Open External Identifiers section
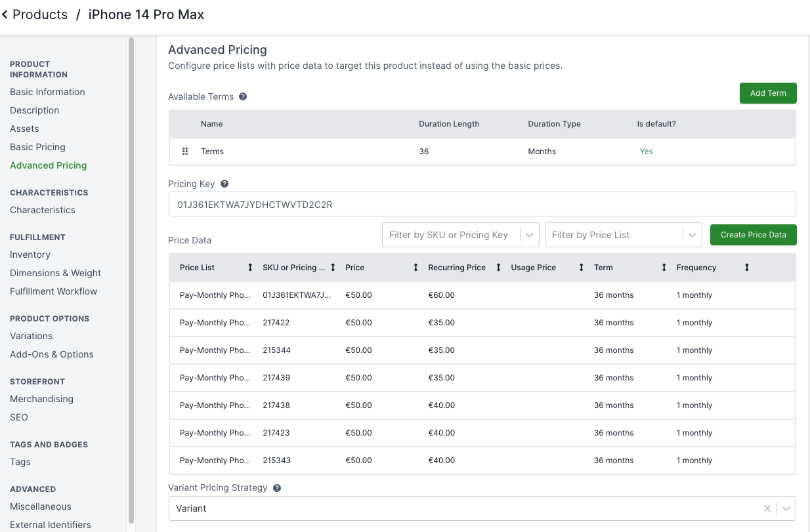The image size is (810, 532). [x=51, y=525]
